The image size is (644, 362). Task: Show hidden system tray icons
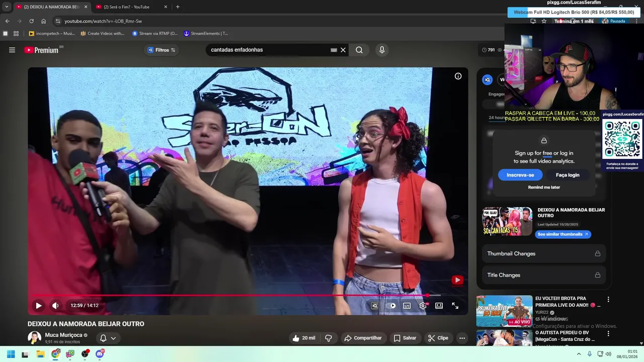point(579,354)
